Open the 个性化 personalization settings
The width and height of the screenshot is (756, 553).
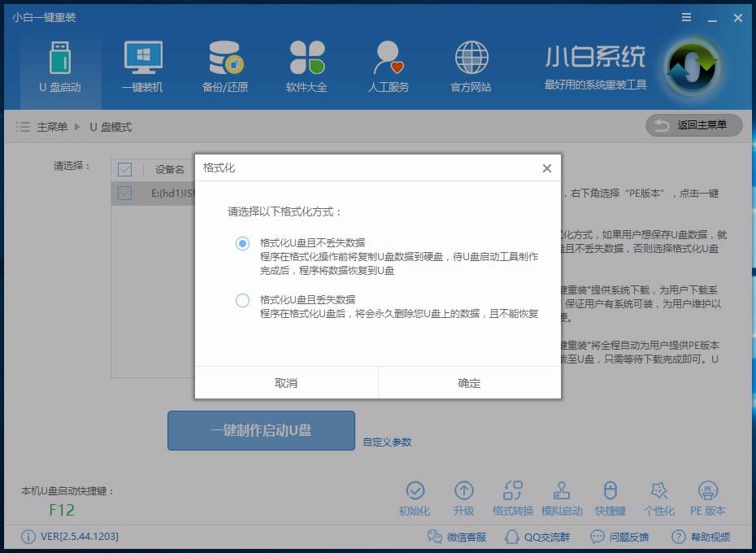click(x=660, y=497)
